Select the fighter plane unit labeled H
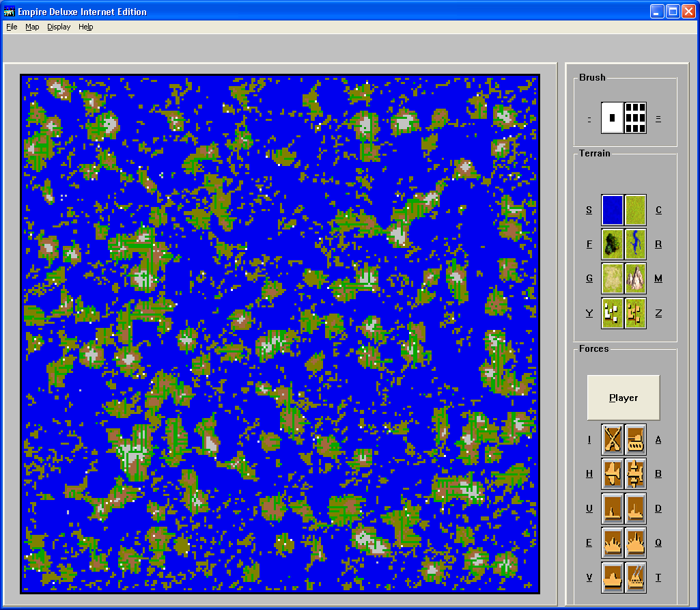Image resolution: width=700 pixels, height=610 pixels. (x=612, y=473)
